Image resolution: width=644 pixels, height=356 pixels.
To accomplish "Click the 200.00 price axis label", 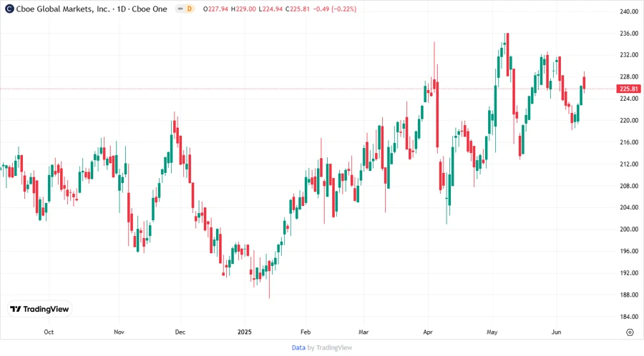I will (629, 229).
